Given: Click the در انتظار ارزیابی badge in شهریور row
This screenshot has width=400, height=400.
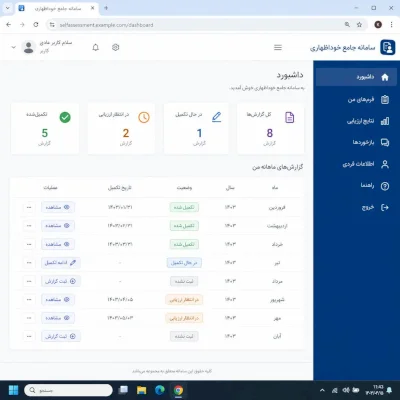Looking at the screenshot, I should [184, 299].
